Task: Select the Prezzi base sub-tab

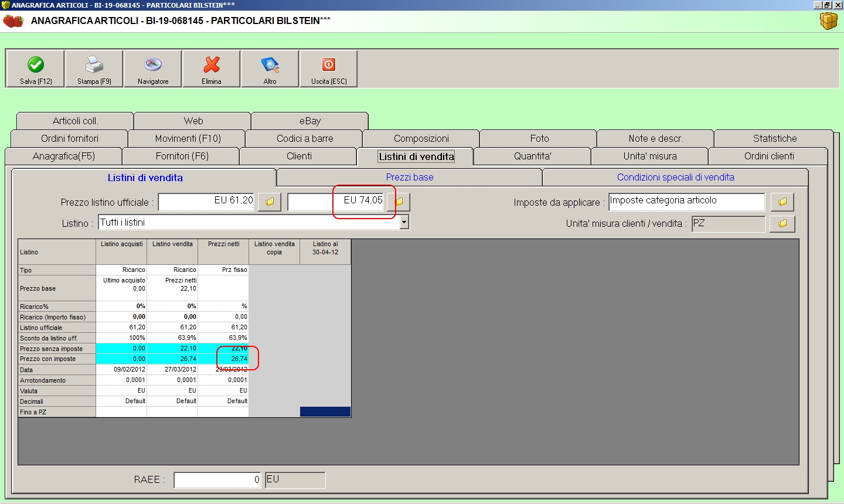Action: tap(410, 178)
